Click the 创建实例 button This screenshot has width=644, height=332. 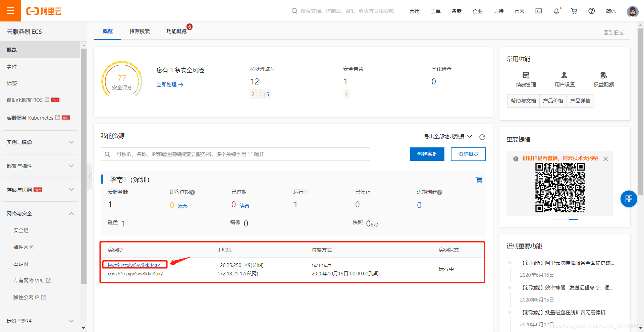pyautogui.click(x=427, y=154)
